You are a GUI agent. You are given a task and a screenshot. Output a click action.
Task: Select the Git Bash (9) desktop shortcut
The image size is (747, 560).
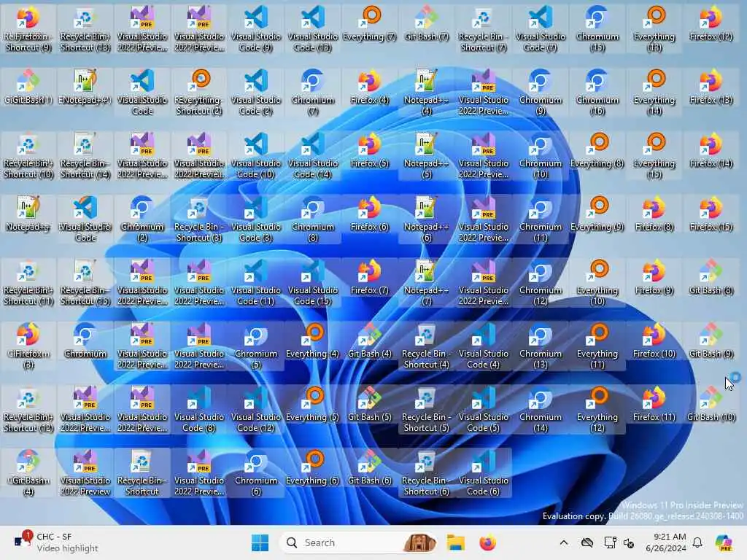pyautogui.click(x=711, y=343)
